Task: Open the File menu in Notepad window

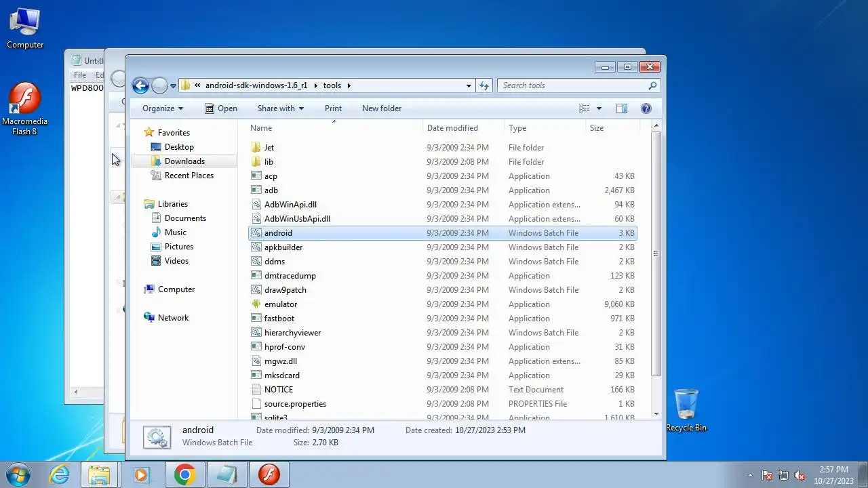Action: pos(80,75)
